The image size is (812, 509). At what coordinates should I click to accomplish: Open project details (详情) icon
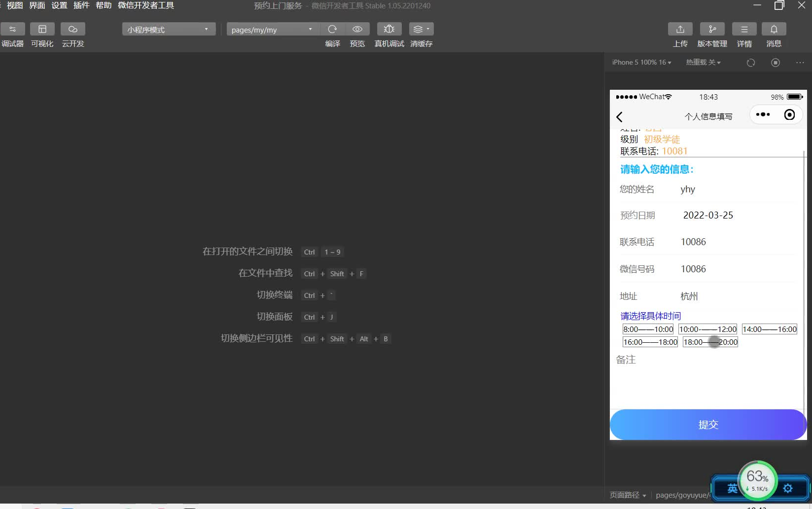point(744,29)
